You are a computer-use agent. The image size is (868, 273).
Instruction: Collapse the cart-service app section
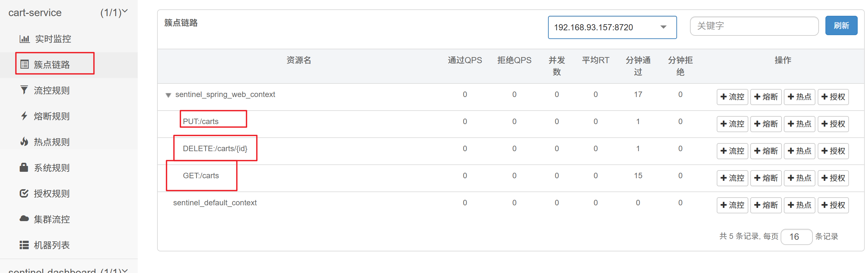[x=68, y=13]
